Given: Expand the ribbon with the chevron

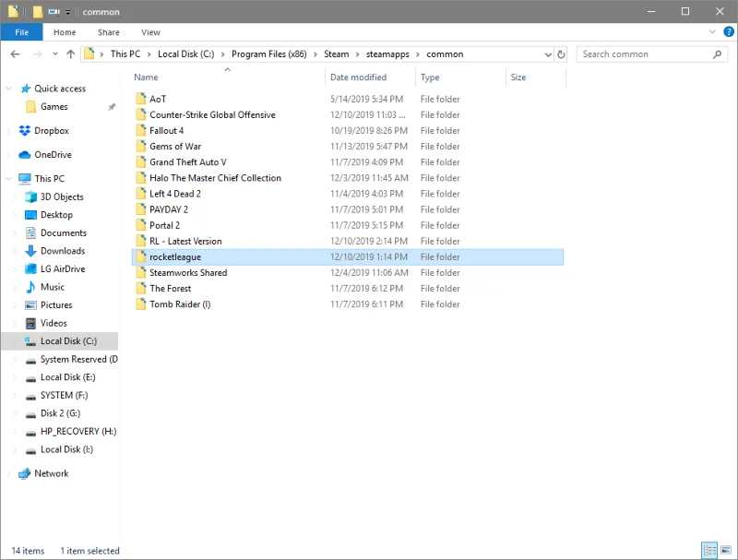Looking at the screenshot, I should (x=712, y=32).
